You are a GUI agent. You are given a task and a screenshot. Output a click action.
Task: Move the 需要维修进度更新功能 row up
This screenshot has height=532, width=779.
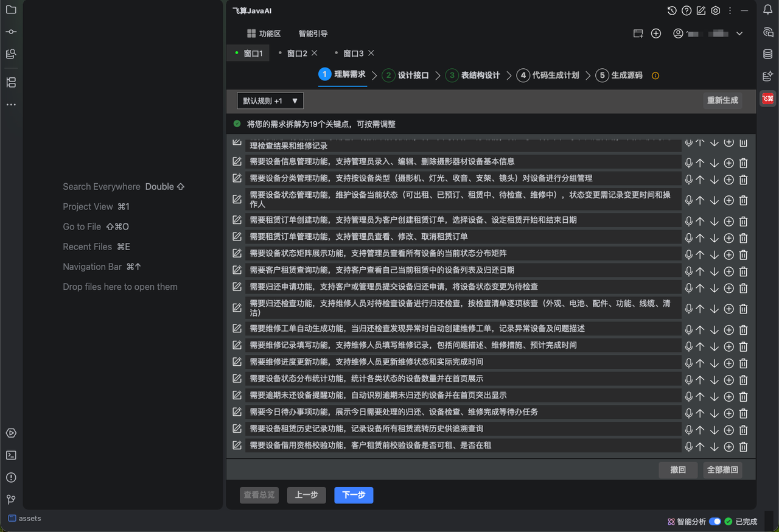click(x=700, y=363)
